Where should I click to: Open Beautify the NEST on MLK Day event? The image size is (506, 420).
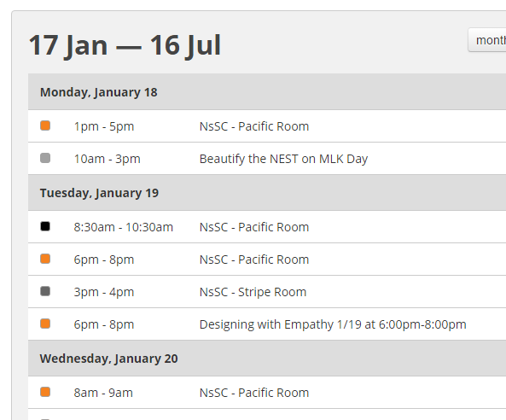pos(283,159)
